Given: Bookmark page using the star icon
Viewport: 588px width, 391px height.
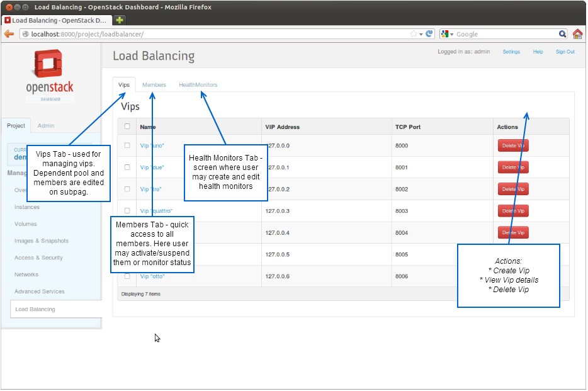Looking at the screenshot, I should point(414,34).
